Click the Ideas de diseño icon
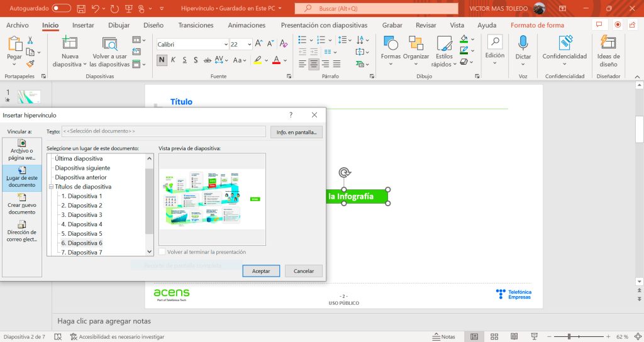644x342 pixels. [608, 43]
